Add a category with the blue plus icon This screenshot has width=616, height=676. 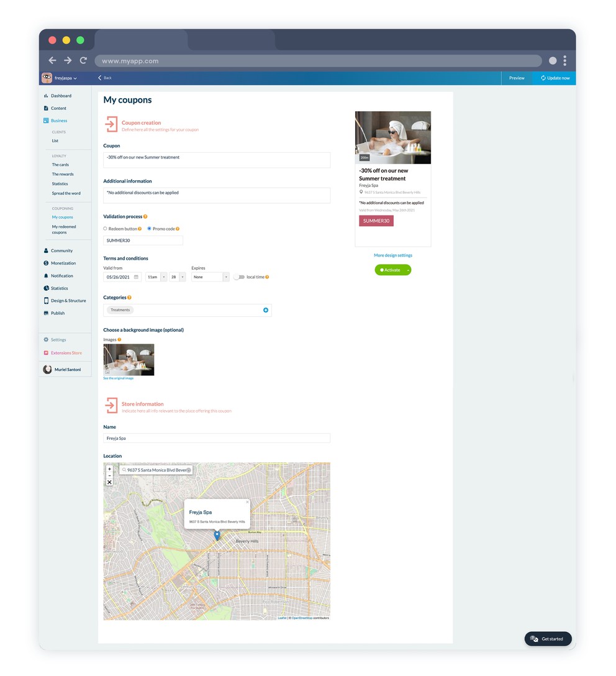(266, 310)
